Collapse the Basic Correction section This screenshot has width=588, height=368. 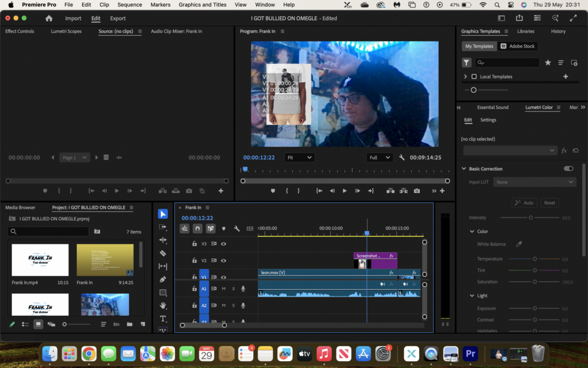coord(464,168)
